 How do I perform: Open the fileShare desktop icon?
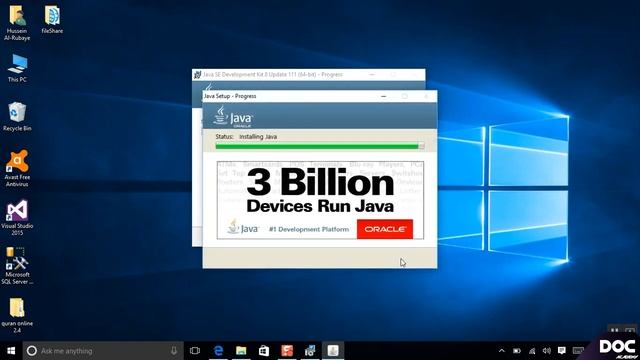52,20
